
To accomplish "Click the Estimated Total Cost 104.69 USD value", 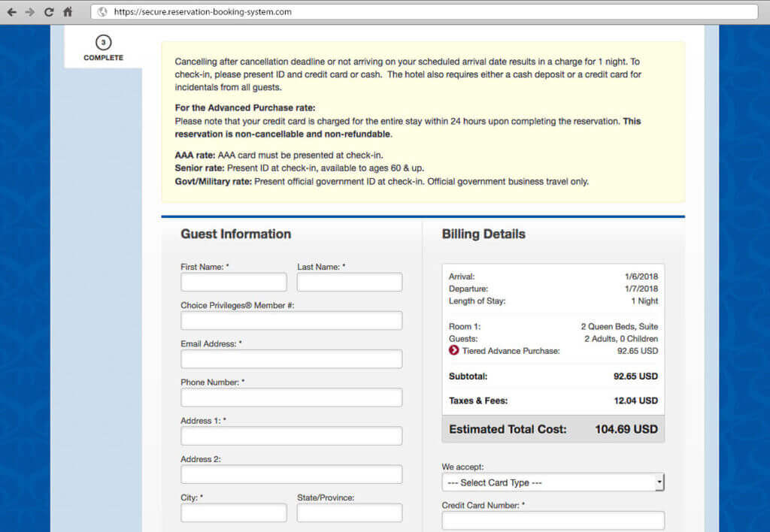I will click(626, 429).
